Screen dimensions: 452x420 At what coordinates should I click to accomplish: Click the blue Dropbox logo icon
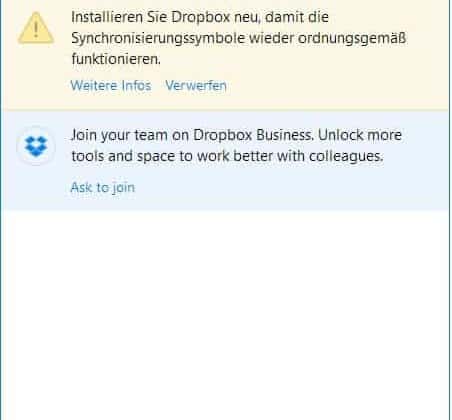pos(36,146)
